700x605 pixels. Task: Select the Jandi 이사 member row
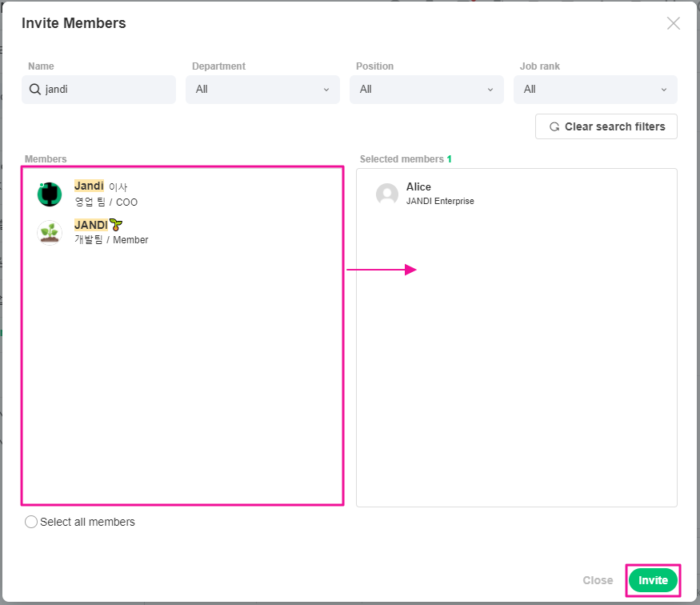pyautogui.click(x=183, y=194)
